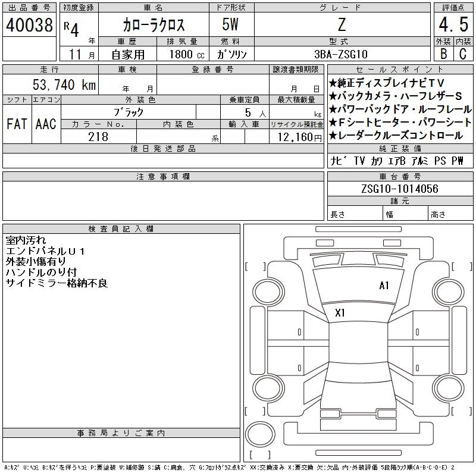Image resolution: width=476 pixels, height=476 pixels.
Task: Click the 高さ dimension field
Action: (x=450, y=214)
